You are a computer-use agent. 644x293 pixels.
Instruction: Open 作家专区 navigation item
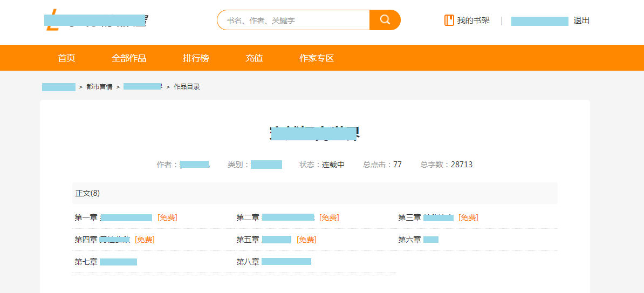click(317, 58)
